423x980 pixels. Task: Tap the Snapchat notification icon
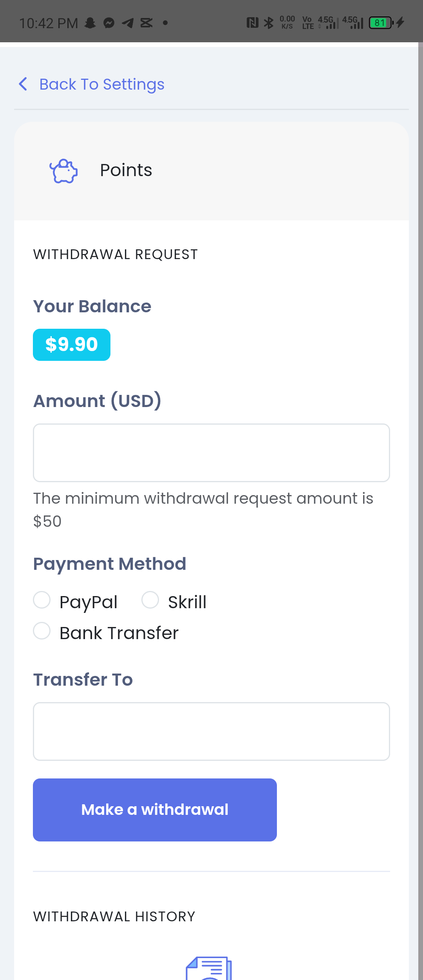[90, 23]
